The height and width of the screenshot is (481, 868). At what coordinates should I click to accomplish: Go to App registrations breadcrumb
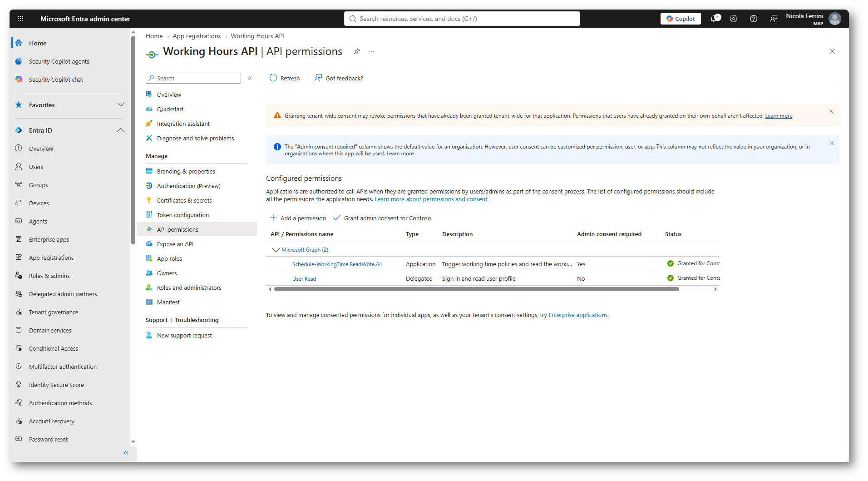click(x=197, y=36)
